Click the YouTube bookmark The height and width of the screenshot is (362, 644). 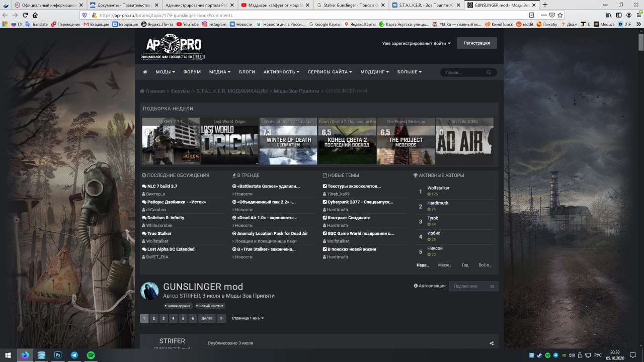(x=187, y=24)
